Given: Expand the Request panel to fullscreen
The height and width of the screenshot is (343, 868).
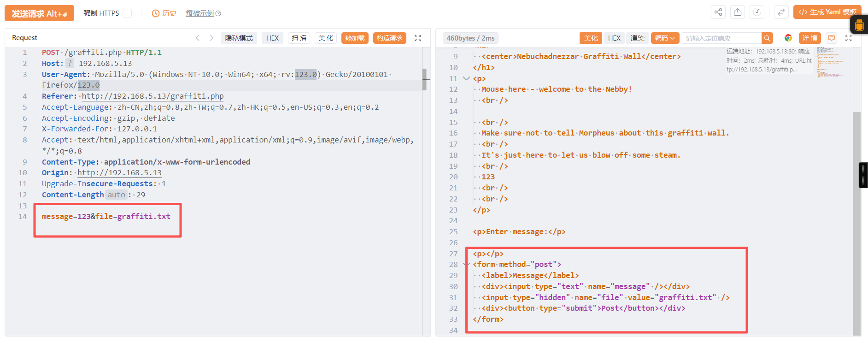Looking at the screenshot, I should (418, 38).
